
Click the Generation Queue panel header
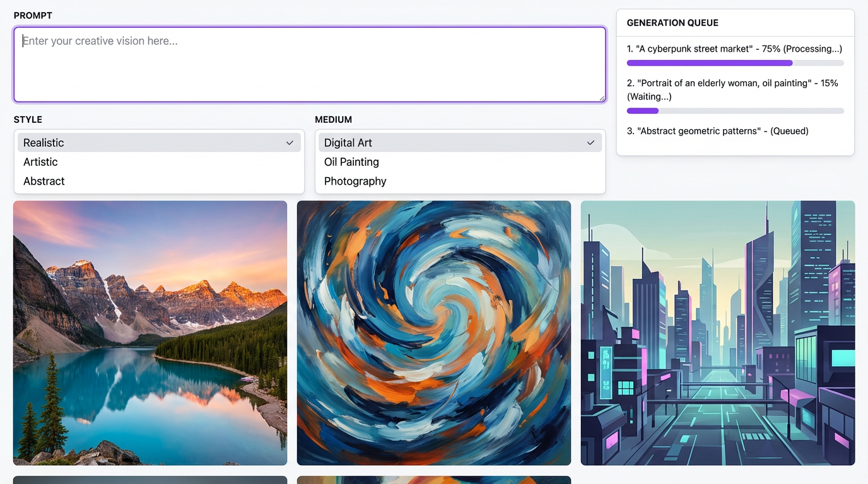coord(672,23)
